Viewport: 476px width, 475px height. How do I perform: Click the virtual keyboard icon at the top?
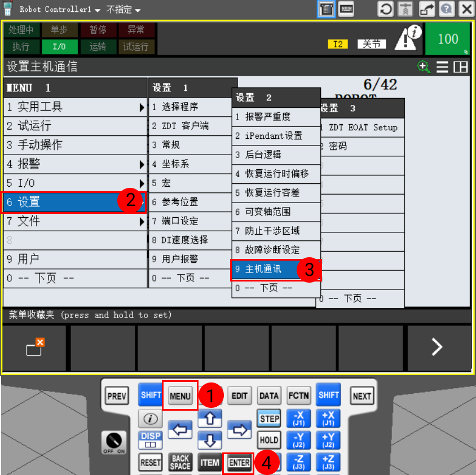346,9
